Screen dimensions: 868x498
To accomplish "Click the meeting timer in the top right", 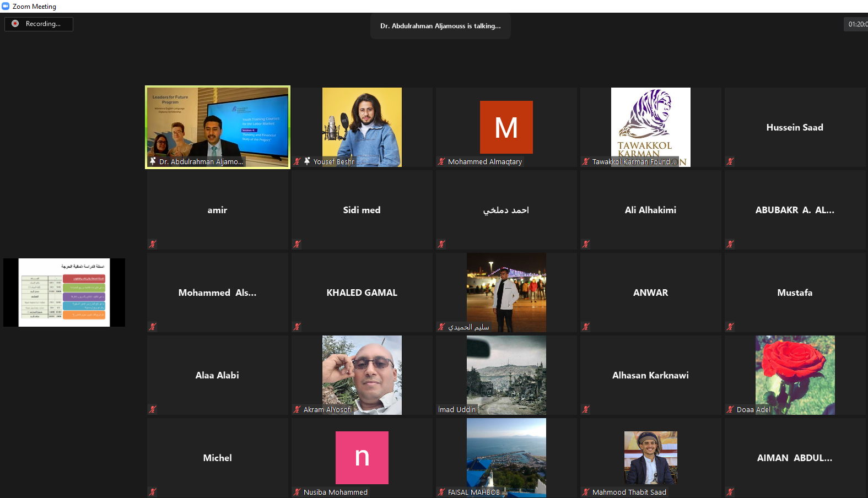I will 857,24.
